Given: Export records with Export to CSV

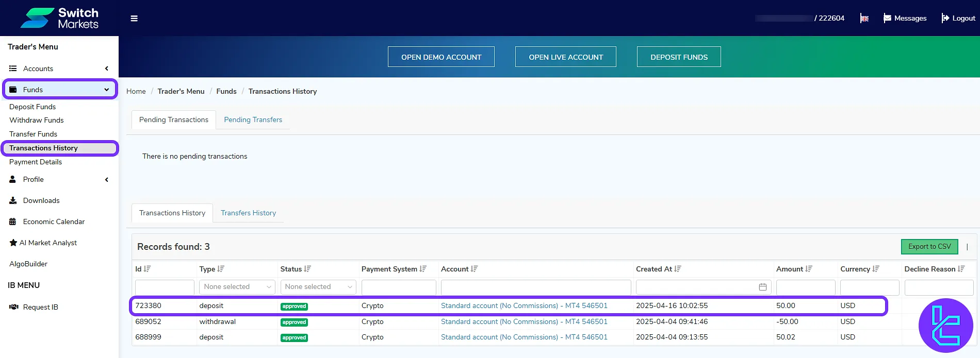Looking at the screenshot, I should coord(929,247).
